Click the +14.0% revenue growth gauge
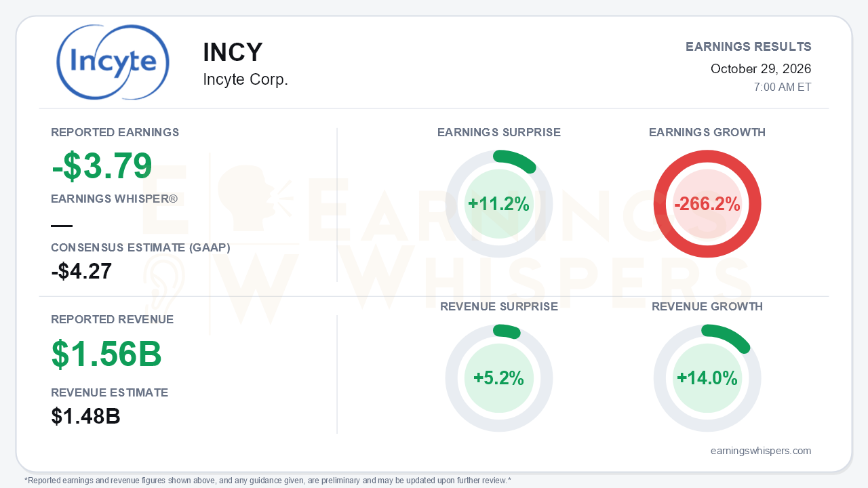 click(707, 378)
